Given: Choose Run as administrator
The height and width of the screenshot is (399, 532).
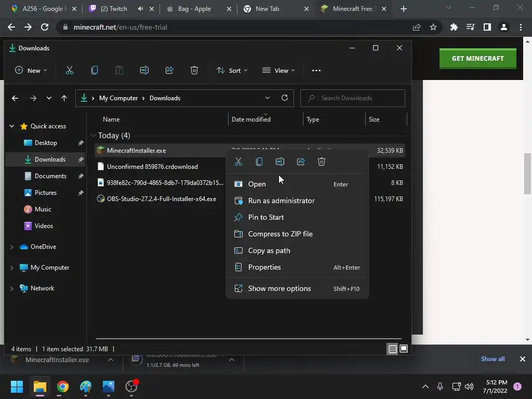Looking at the screenshot, I should (x=297, y=201).
